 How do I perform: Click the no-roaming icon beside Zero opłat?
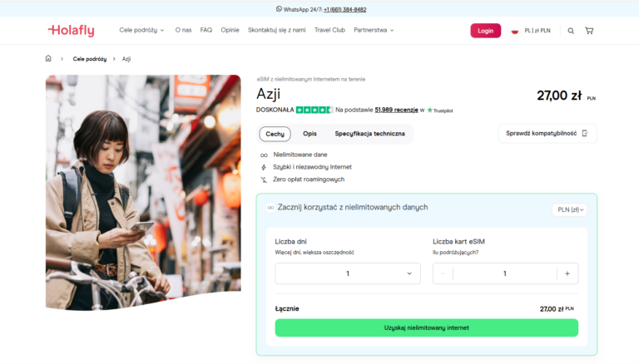tap(264, 180)
